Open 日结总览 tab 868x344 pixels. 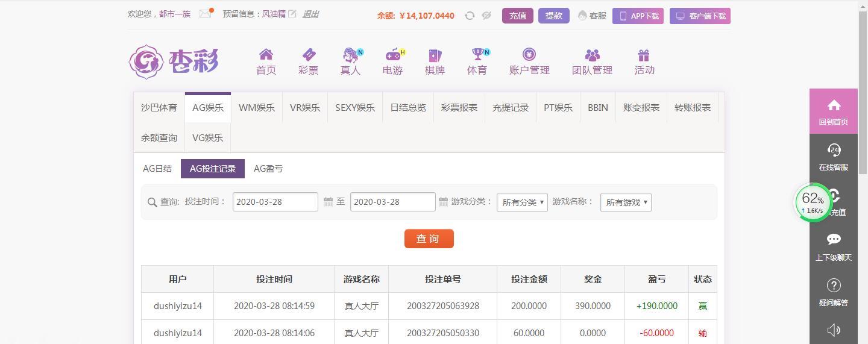[x=408, y=107]
